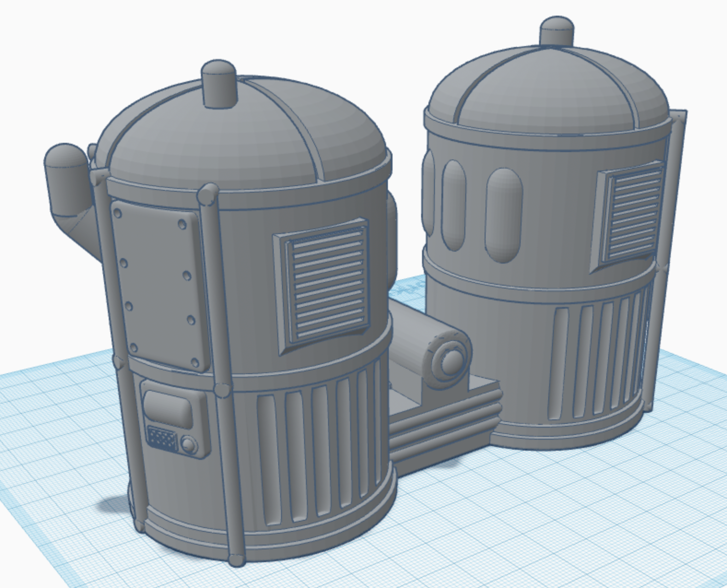Click the top cap knob of the left tank
The image size is (727, 588).
(x=219, y=83)
